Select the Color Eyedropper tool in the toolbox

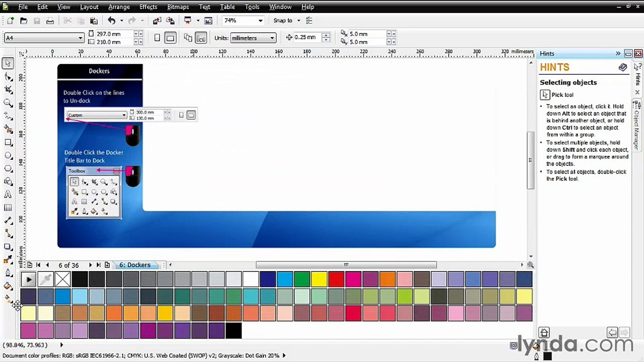point(8,260)
